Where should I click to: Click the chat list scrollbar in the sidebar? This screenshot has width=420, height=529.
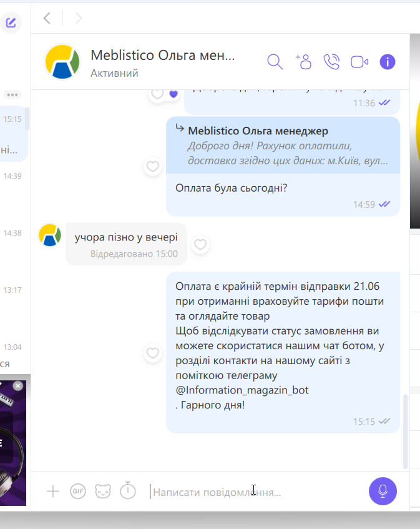pos(27,119)
